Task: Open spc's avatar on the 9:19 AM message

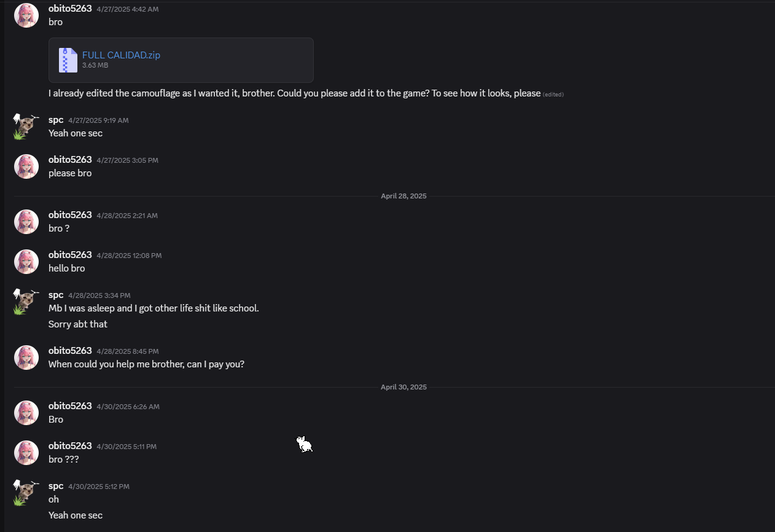Action: click(26, 127)
